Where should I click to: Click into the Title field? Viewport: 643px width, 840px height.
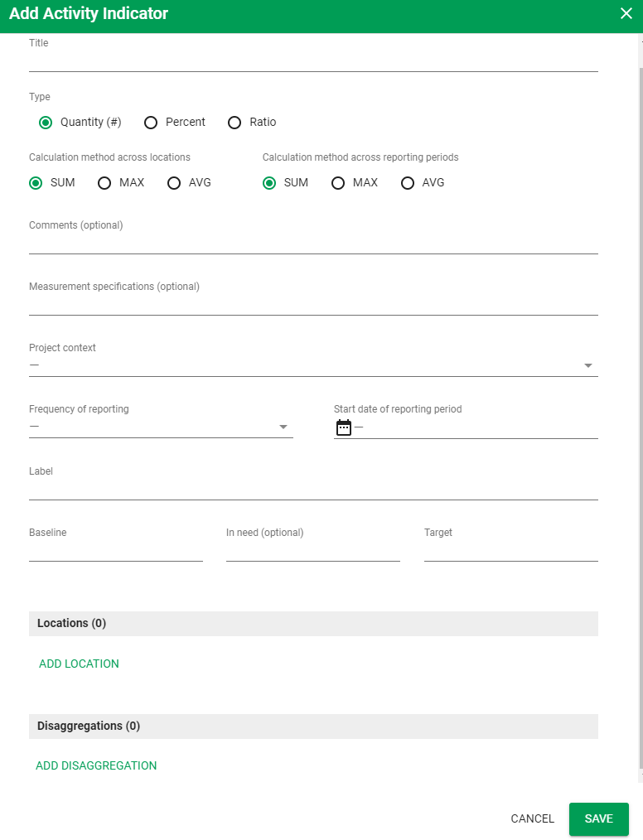[313, 61]
